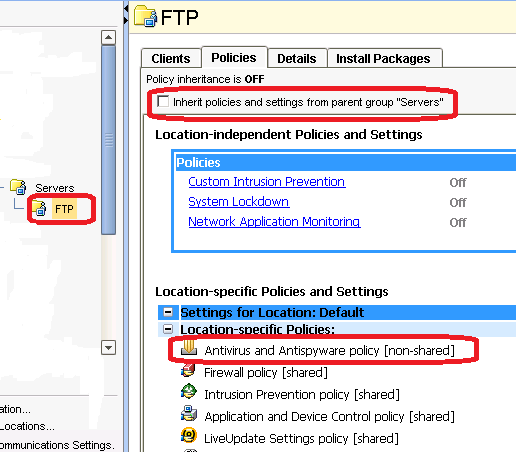Image resolution: width=518 pixels, height=452 pixels.
Task: Click the FTP header folder icon
Action: [145, 16]
